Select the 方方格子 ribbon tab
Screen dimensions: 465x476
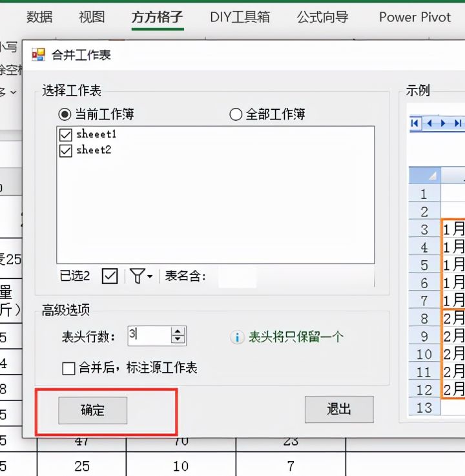157,17
